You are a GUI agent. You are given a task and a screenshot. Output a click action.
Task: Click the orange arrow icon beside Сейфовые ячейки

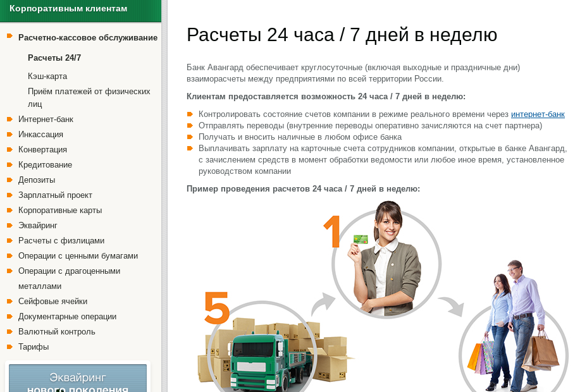click(11, 301)
